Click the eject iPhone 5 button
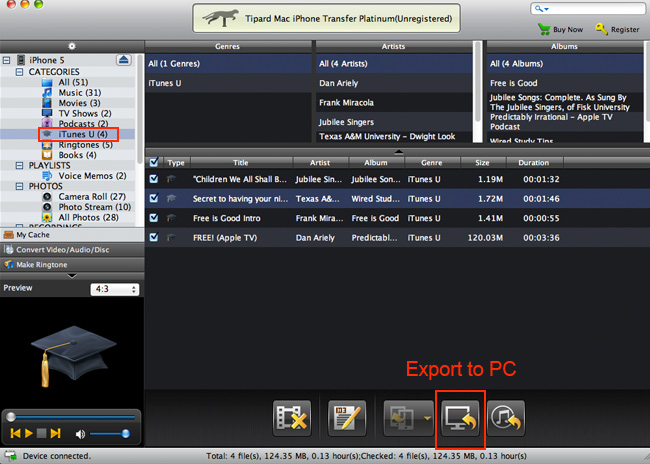Image resolution: width=650 pixels, height=464 pixels. pyautogui.click(x=124, y=60)
